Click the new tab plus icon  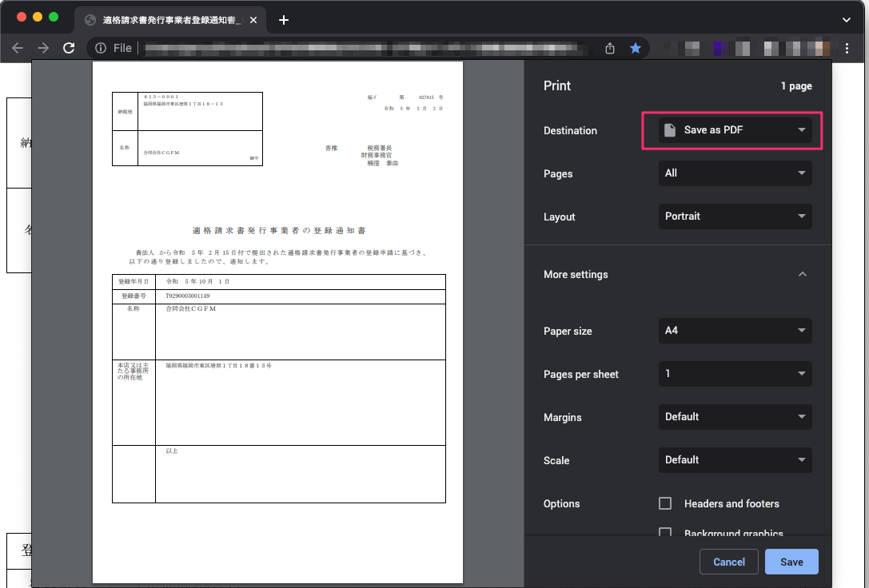click(x=283, y=20)
